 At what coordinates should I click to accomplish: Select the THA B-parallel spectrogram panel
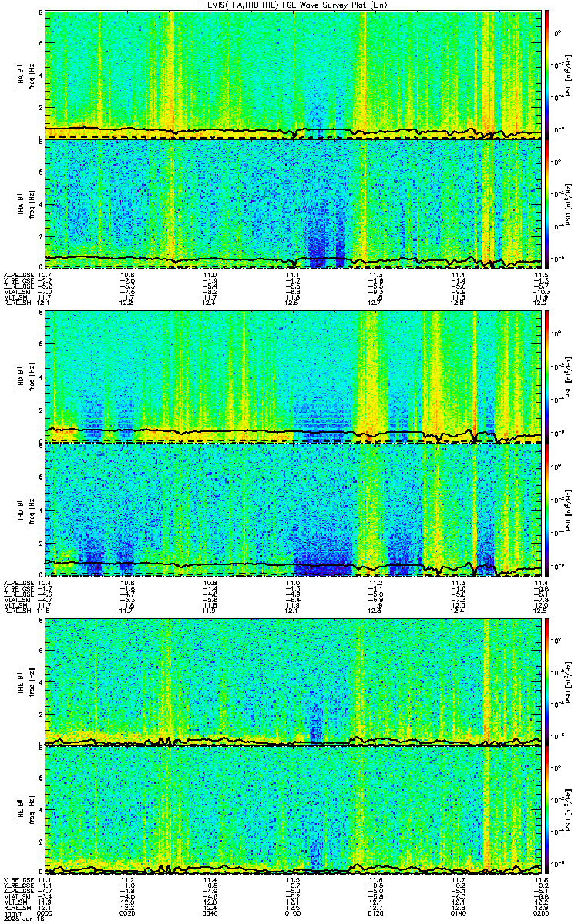(x=294, y=203)
